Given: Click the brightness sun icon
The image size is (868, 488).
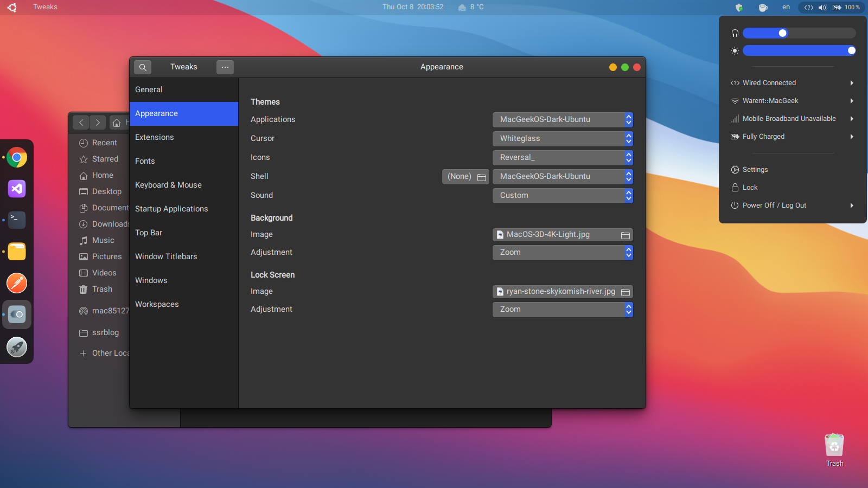Looking at the screenshot, I should (x=735, y=50).
